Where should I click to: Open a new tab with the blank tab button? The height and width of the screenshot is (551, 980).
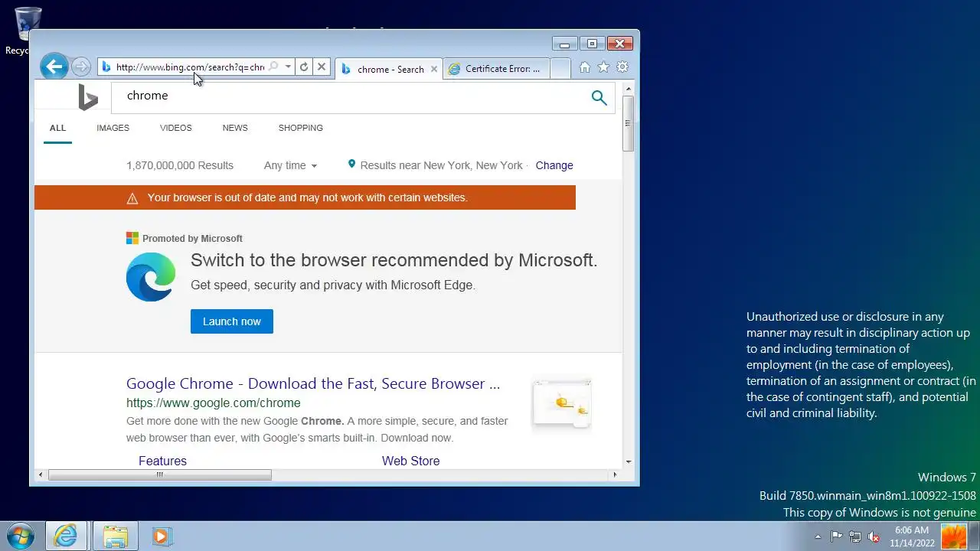click(560, 68)
